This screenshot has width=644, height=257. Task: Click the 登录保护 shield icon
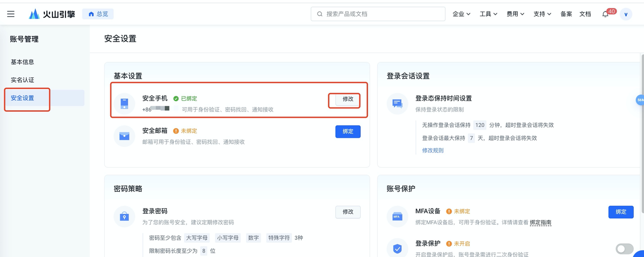pos(397,248)
